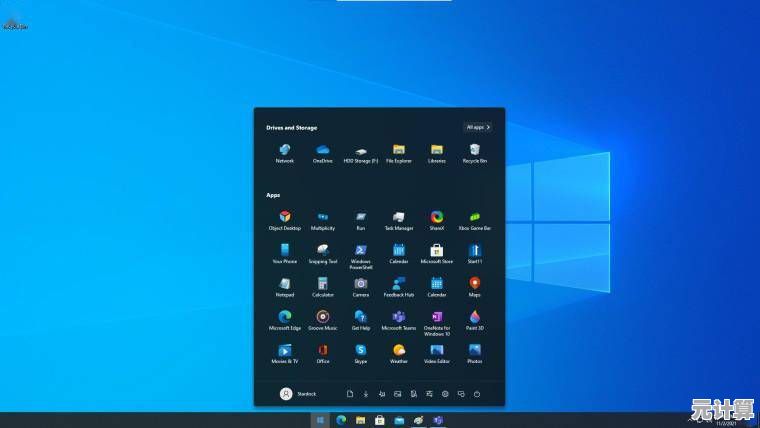Open Downloads from the start menu footer
The width and height of the screenshot is (760, 428).
366,394
